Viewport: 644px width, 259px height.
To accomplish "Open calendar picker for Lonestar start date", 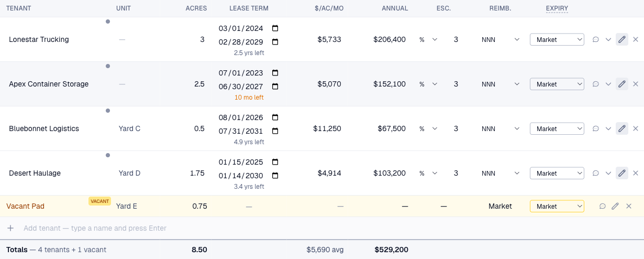I will (275, 28).
